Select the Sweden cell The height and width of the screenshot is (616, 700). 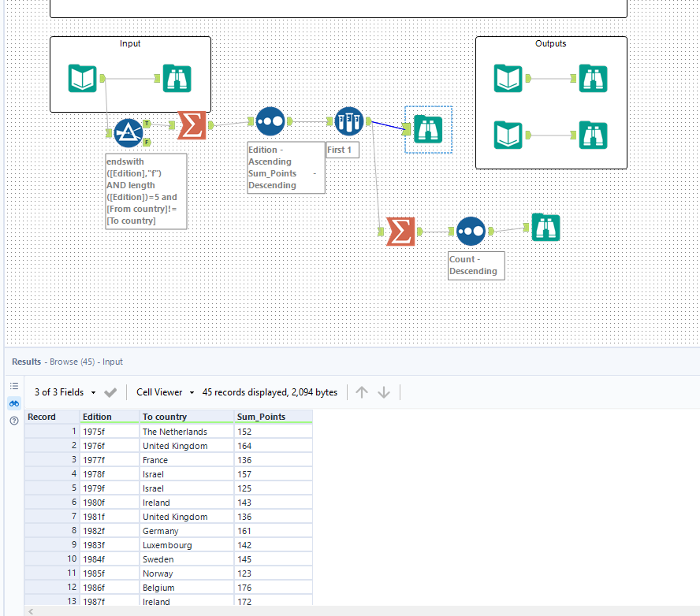[187, 559]
